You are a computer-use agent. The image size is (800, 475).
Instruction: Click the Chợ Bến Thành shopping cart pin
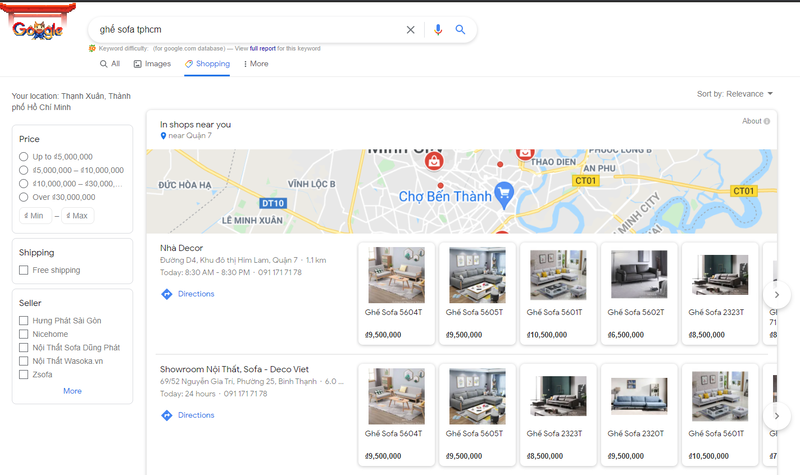504,194
